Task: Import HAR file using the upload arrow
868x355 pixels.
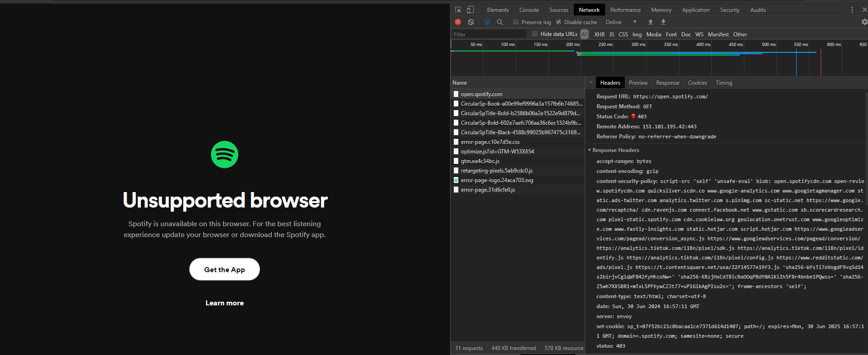Action: [x=651, y=22]
